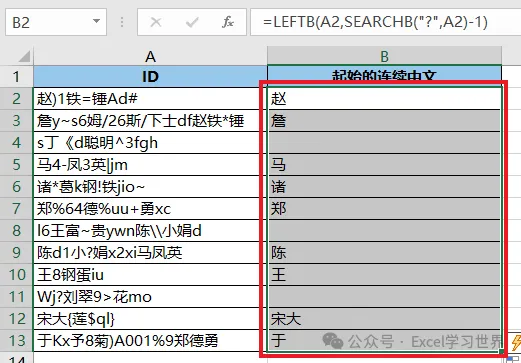This screenshot has height=363, width=521.
Task: Click result cell showing 宋大
Action: (384, 319)
